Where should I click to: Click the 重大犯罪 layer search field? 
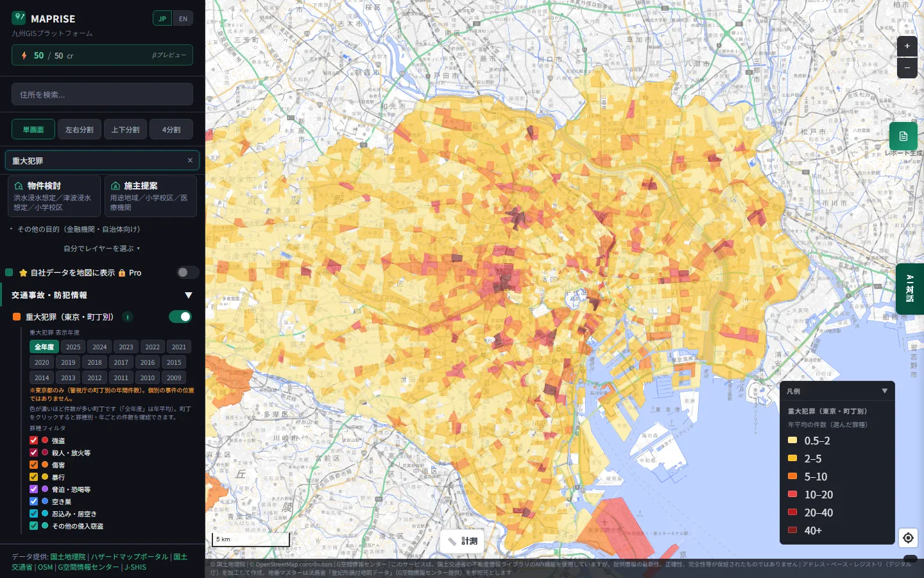click(x=102, y=161)
